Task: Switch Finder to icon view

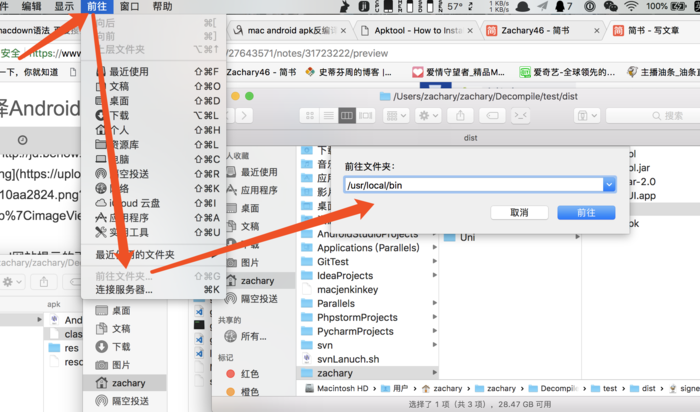Action: pyautogui.click(x=309, y=116)
